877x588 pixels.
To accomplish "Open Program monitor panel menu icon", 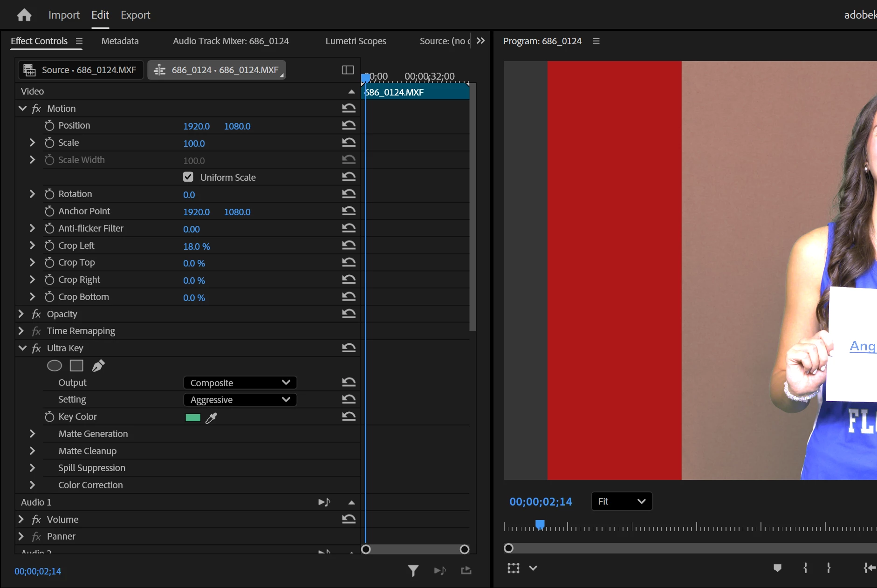I will tap(596, 41).
